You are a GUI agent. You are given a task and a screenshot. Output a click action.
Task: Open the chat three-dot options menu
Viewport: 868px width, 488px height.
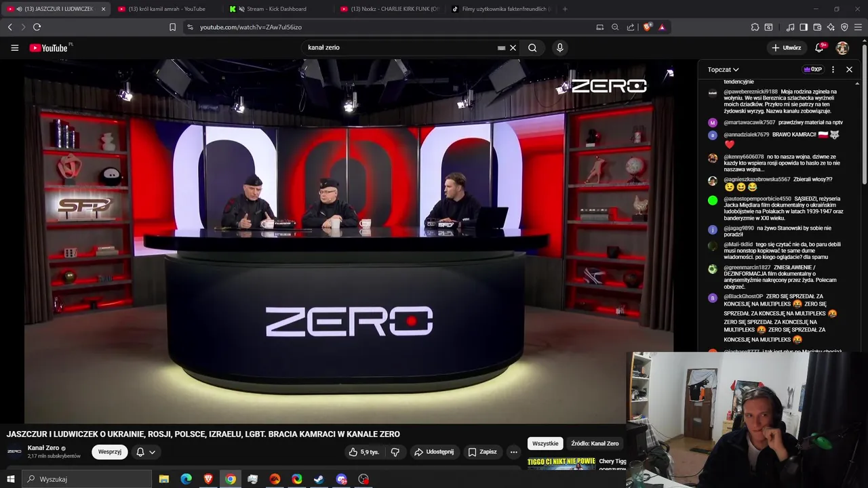833,69
